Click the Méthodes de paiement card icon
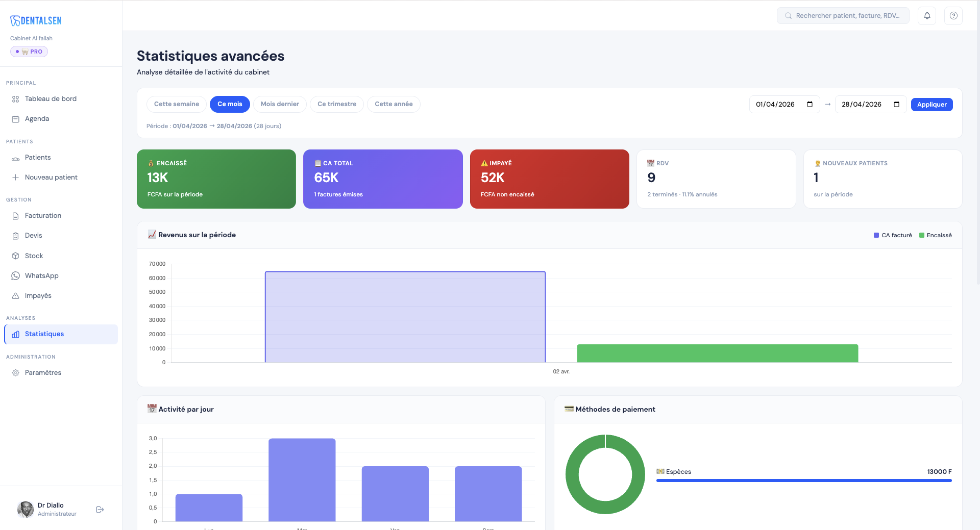The image size is (980, 530). [569, 409]
